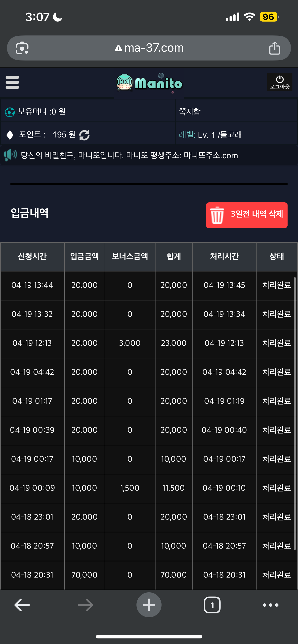Go back with the browser back arrow

point(22,605)
